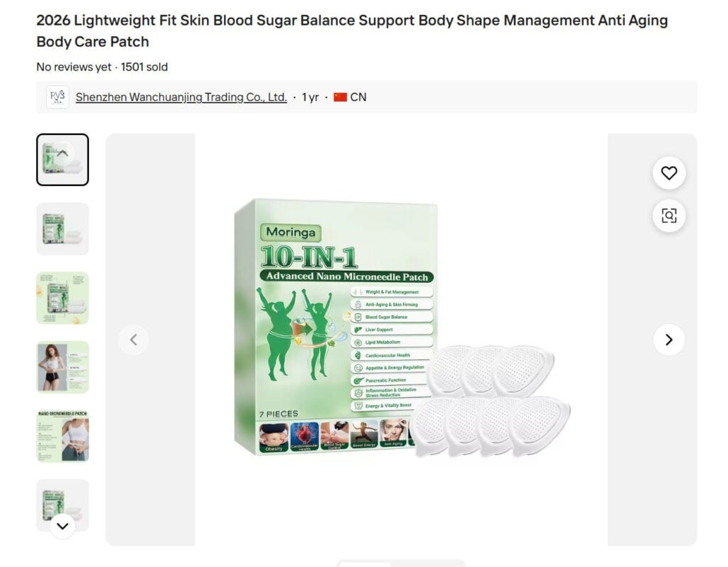
Task: Click the 'No reviews yet' label
Action: 74,67
